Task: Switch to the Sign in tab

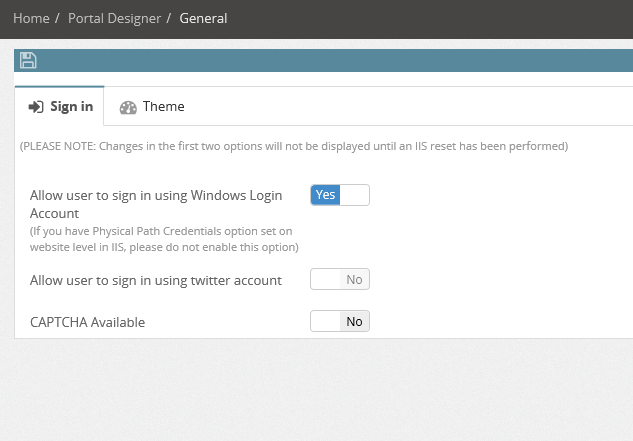Action: (x=60, y=107)
